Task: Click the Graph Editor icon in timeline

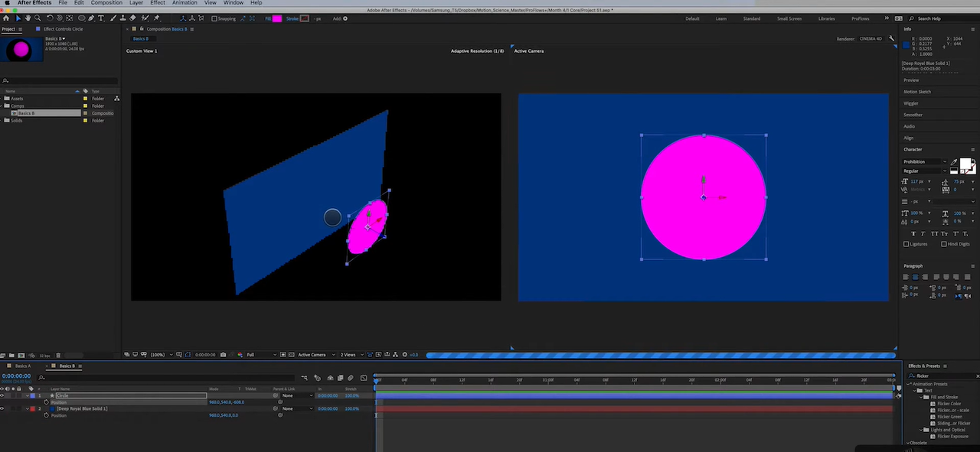Action: coord(364,378)
